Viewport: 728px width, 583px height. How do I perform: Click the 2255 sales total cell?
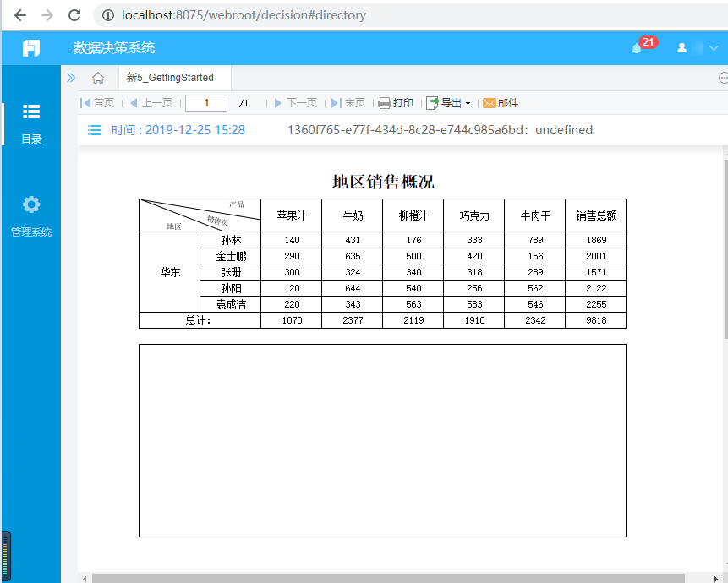pyautogui.click(x=596, y=304)
